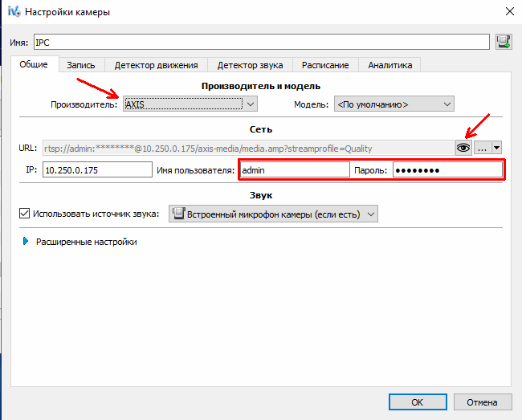Viewport: 522px width, 420px height.
Task: Open the sound source dropdown Встроенный микрофон
Action: point(273,214)
